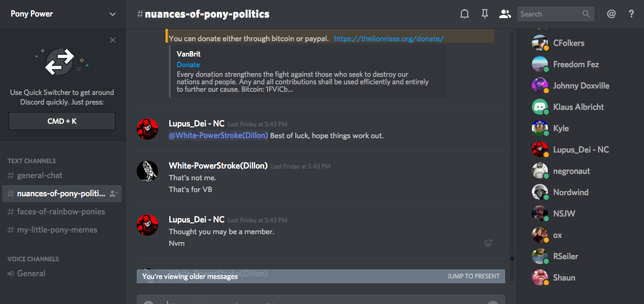Click invite icon beside nuances-of-pony-politics channel

tap(113, 194)
